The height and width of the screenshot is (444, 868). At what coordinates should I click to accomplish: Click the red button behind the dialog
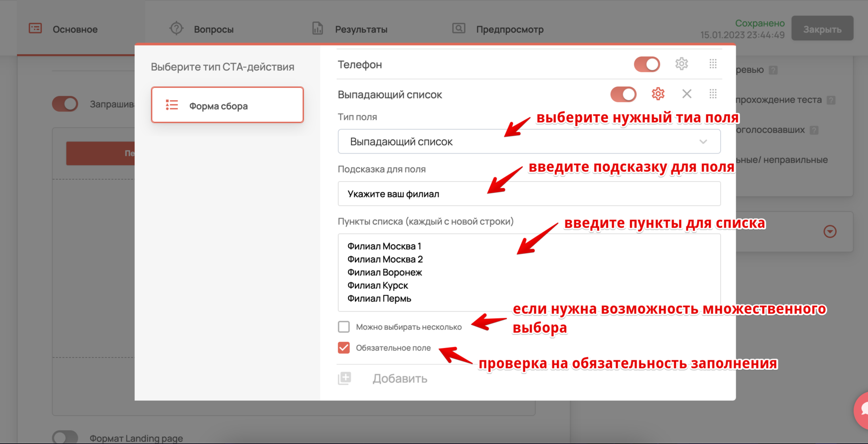[x=100, y=153]
